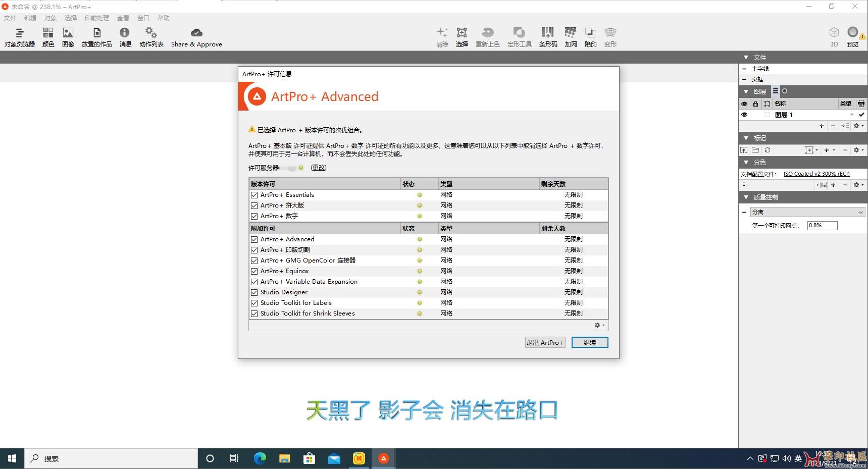Uncheck ArtPro+ 印版切割 license

tap(254, 250)
